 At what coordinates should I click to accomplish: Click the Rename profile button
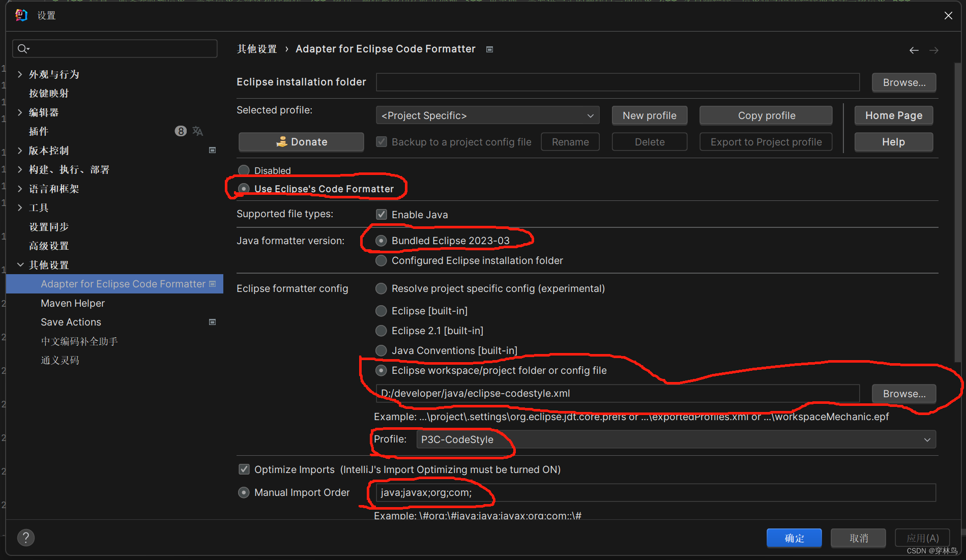pyautogui.click(x=570, y=142)
